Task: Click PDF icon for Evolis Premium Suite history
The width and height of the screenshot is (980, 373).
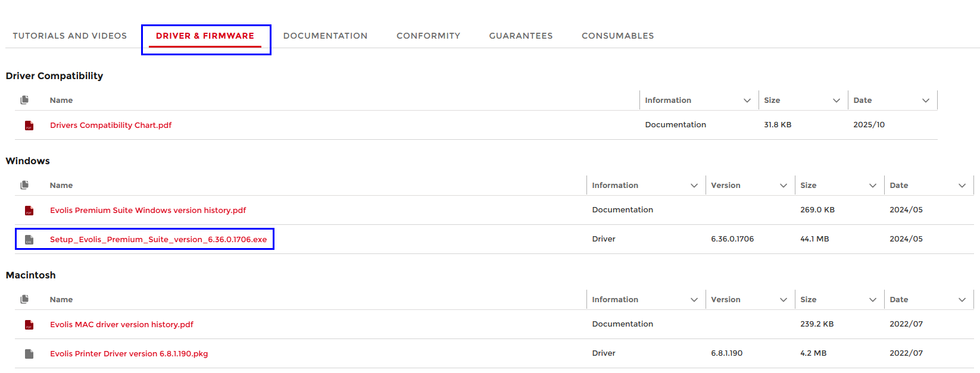Action: pyautogui.click(x=29, y=211)
